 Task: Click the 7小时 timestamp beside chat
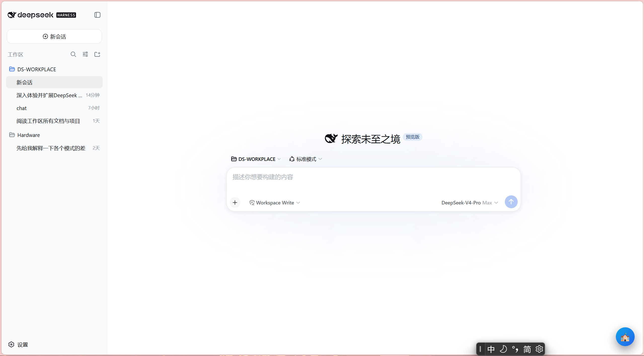pyautogui.click(x=94, y=108)
